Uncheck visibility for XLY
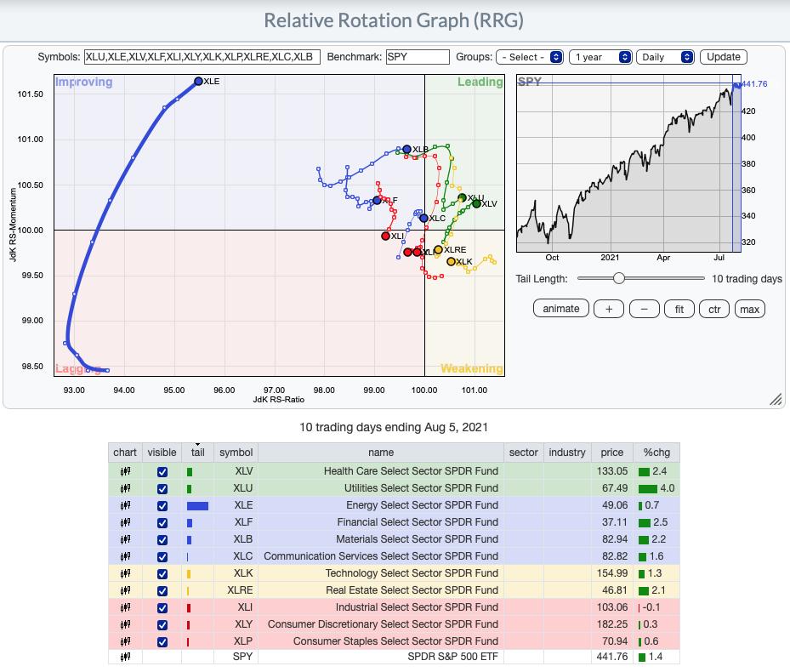This screenshot has width=790, height=672. coord(162,625)
